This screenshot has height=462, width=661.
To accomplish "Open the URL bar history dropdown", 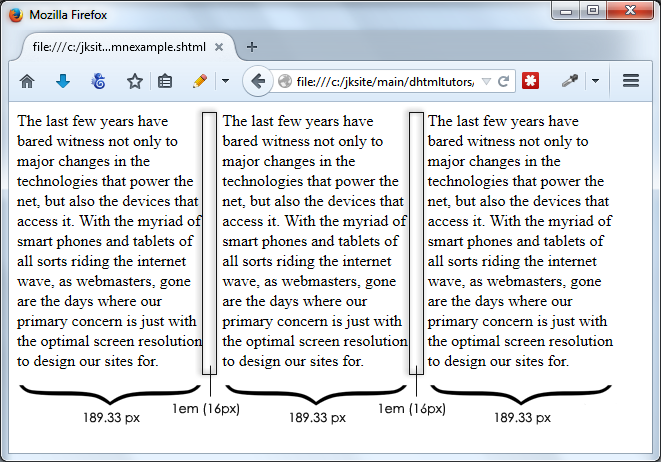I will tap(485, 81).
